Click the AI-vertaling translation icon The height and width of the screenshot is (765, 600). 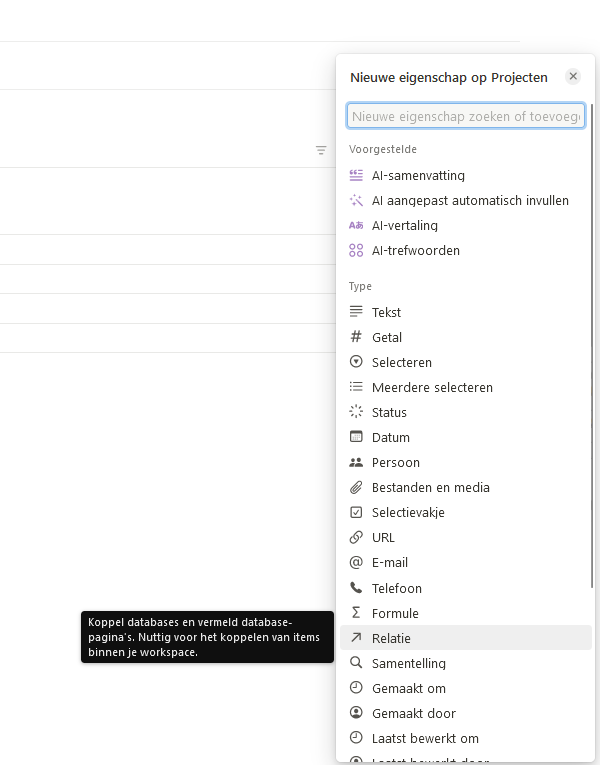(x=356, y=225)
